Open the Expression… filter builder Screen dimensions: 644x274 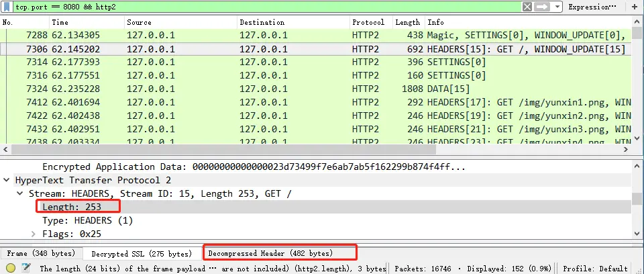592,7
